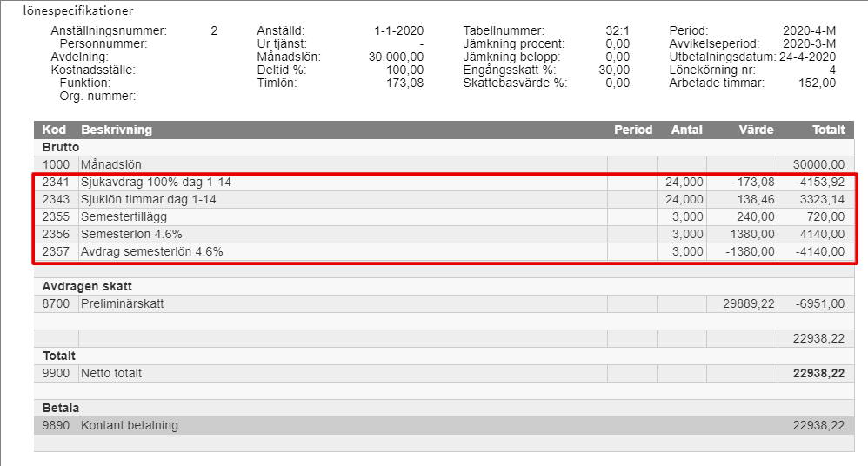
Task: Select code 2355 cell
Action: (56, 217)
